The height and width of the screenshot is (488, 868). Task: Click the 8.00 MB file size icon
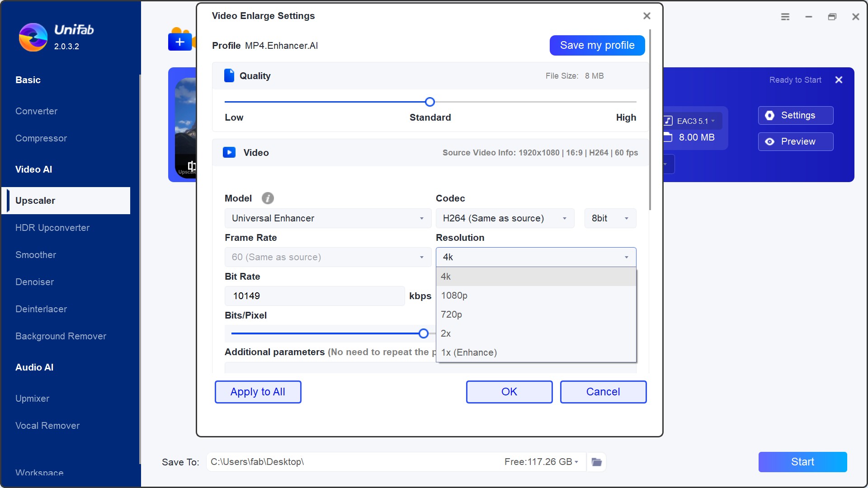[668, 137]
